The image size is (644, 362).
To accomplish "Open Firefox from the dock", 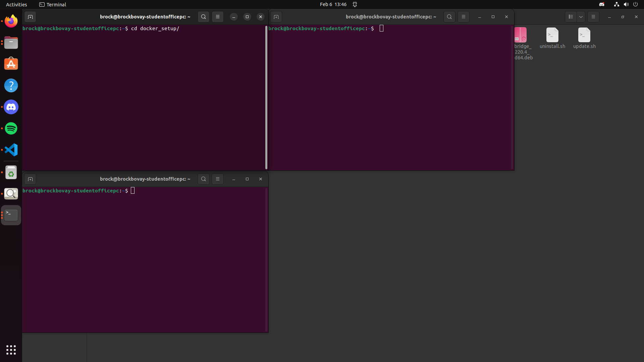I will [x=11, y=21].
